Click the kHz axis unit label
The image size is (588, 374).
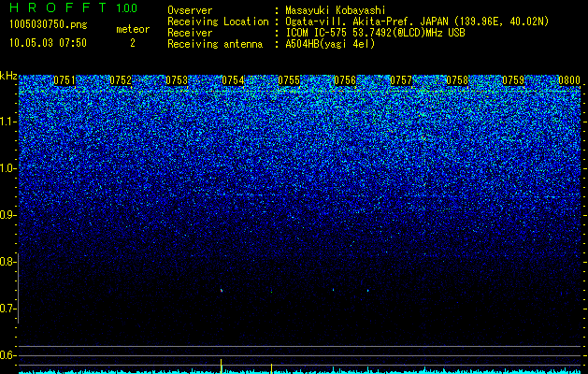(8, 76)
